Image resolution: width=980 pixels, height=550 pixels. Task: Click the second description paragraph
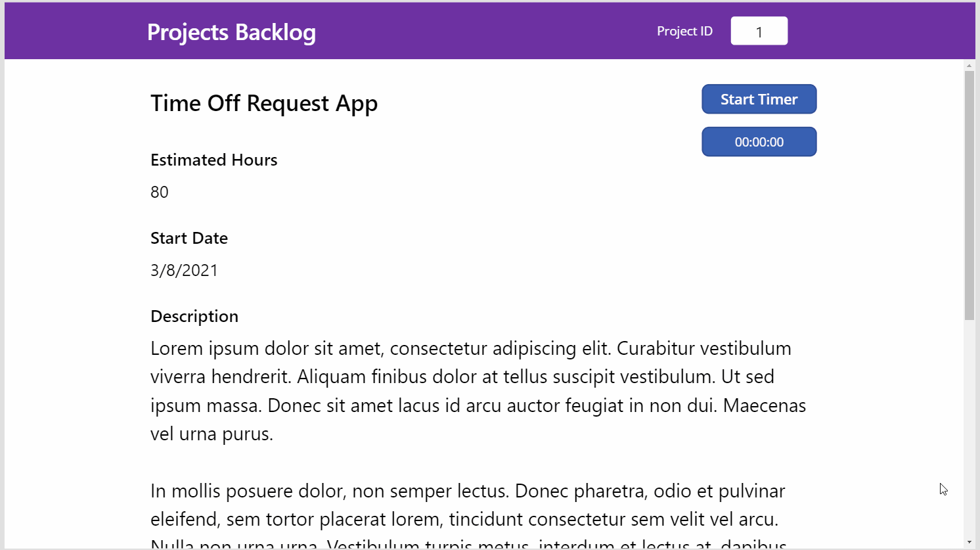coord(460,504)
